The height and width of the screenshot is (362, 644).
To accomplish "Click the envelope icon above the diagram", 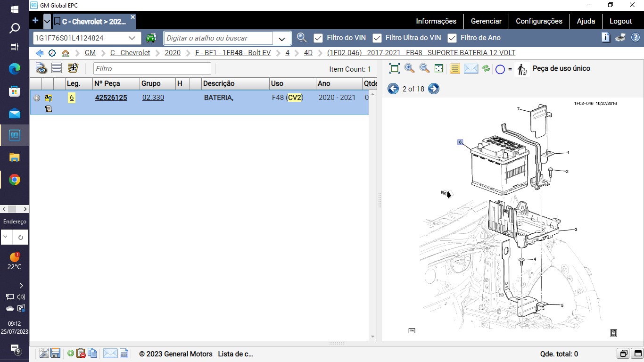I will 471,69.
